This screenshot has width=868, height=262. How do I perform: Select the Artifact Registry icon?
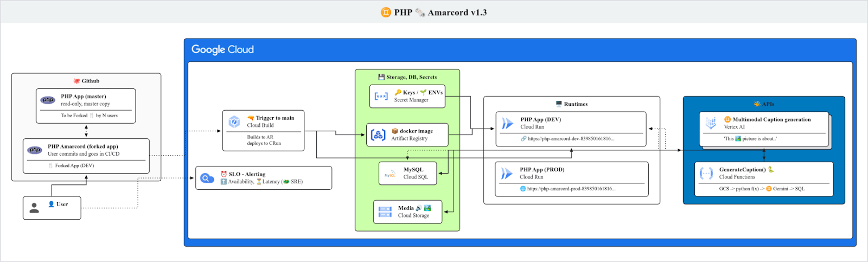click(378, 135)
